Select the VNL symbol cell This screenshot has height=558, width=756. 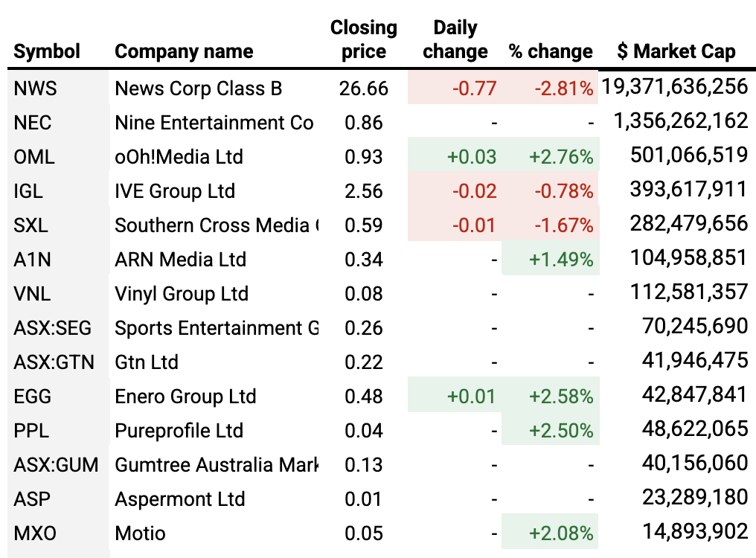pyautogui.click(x=33, y=294)
